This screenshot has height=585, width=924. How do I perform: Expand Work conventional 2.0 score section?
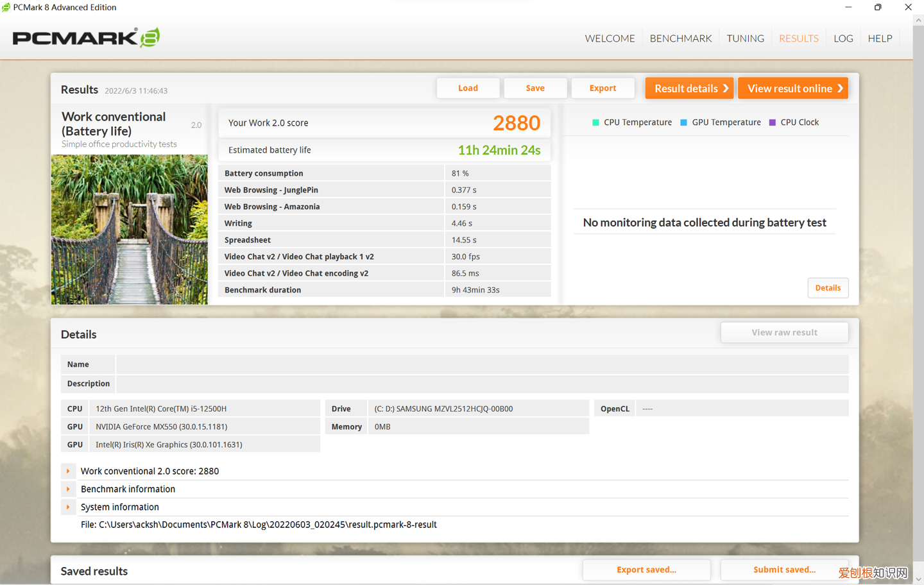(68, 471)
